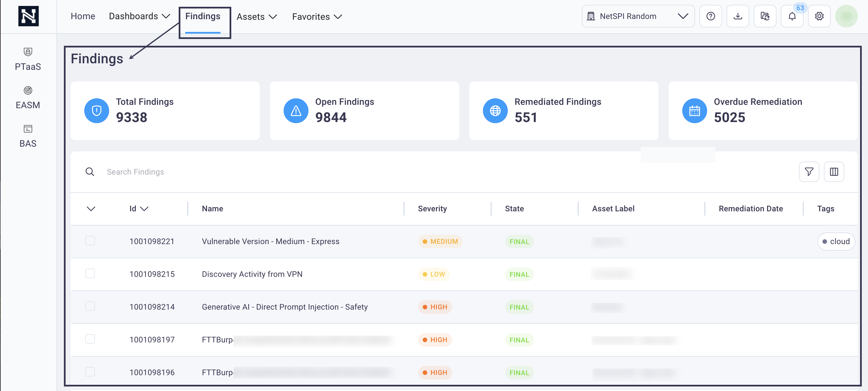Click the Name column header
This screenshot has height=391, width=868.
(x=213, y=209)
